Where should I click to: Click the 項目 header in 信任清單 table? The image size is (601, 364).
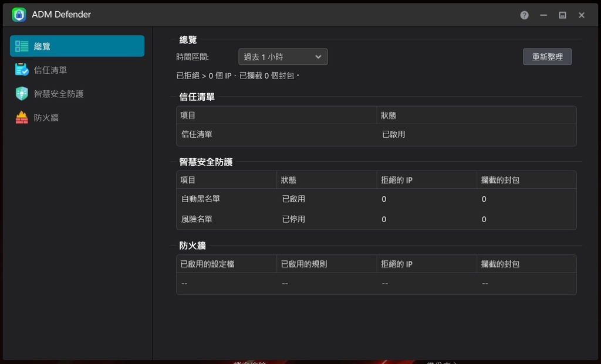tap(188, 115)
